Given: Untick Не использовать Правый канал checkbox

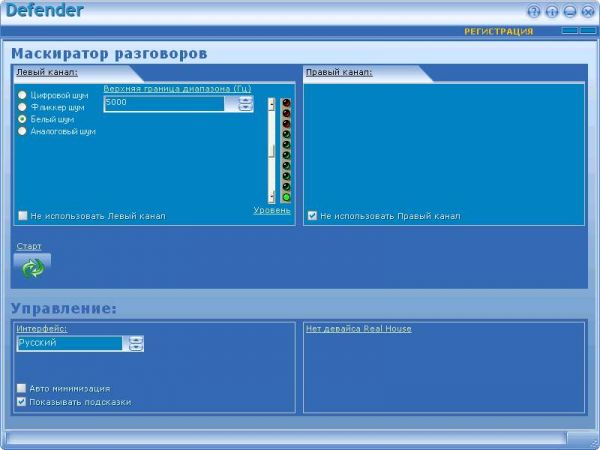Looking at the screenshot, I should click(x=312, y=216).
